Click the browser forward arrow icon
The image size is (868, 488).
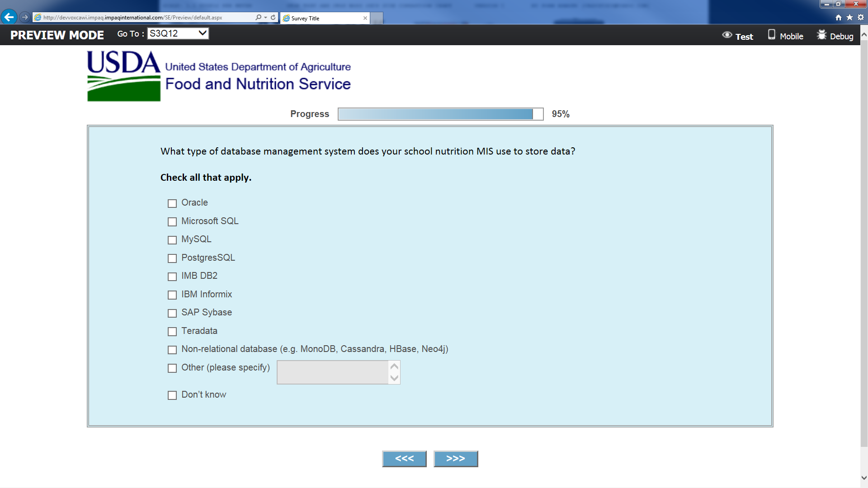(25, 17)
